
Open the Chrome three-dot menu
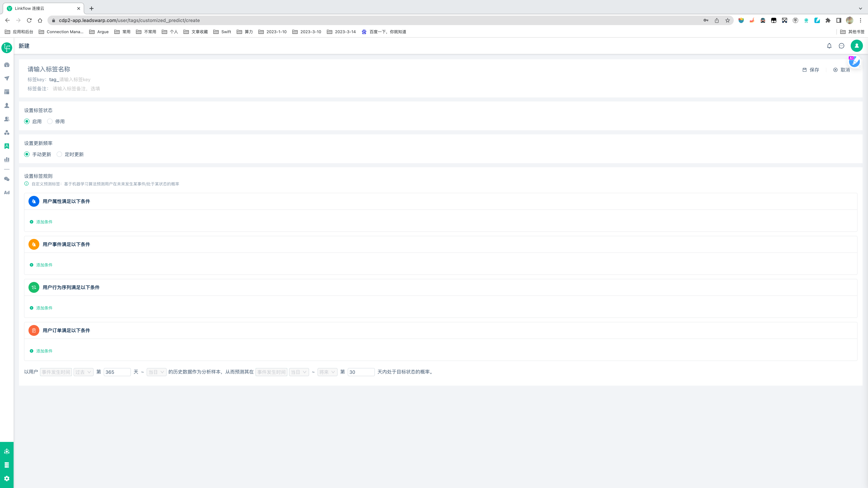tap(860, 20)
